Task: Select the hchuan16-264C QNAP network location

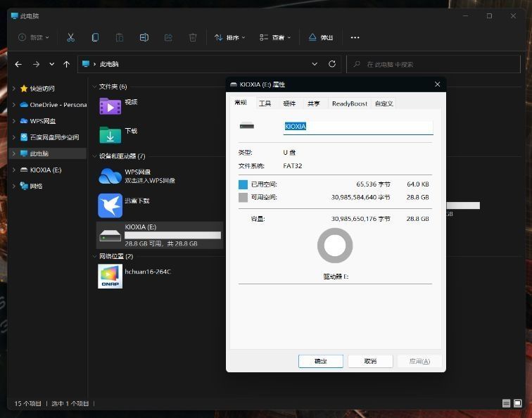Action: (x=110, y=276)
